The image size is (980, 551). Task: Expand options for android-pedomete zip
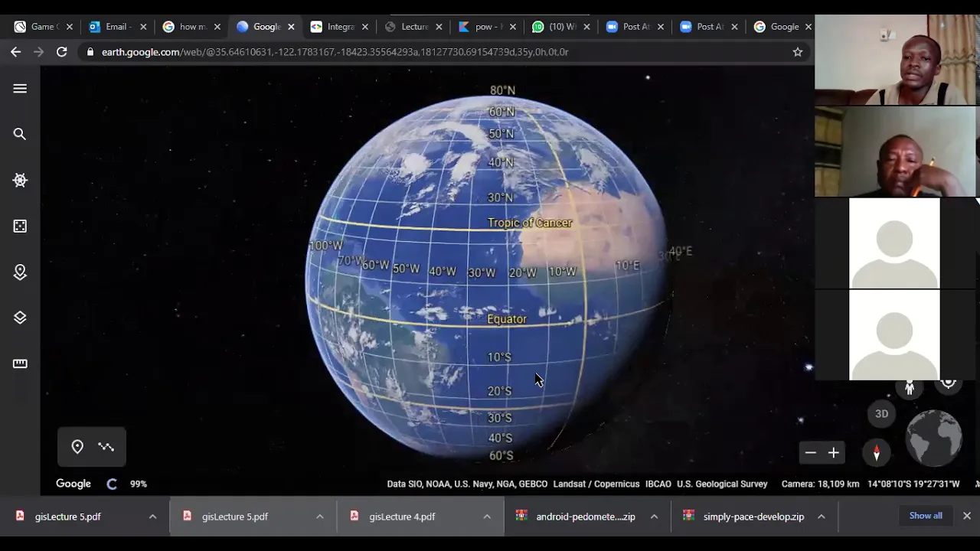[x=654, y=517]
